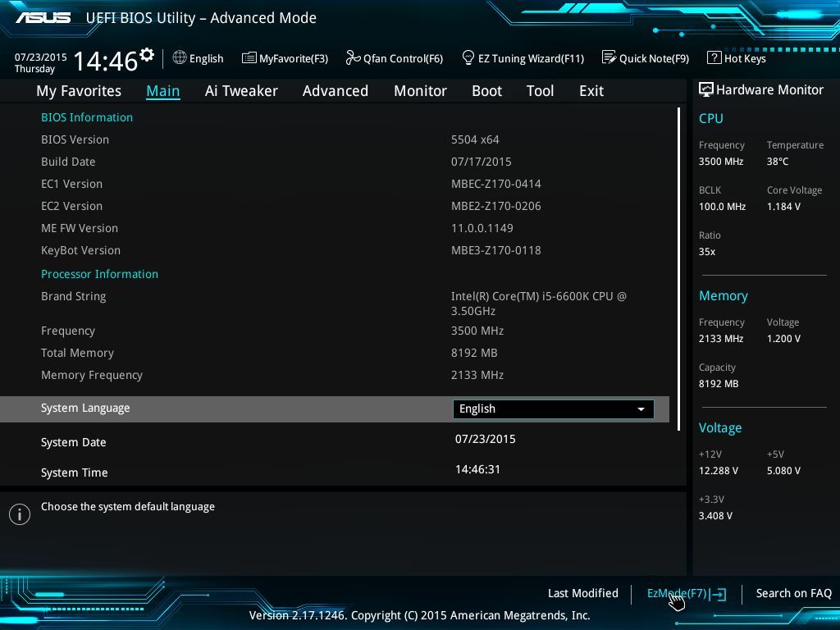Screen dimensions: 840x630
Task: Click the globe language icon
Action: [x=180, y=57]
